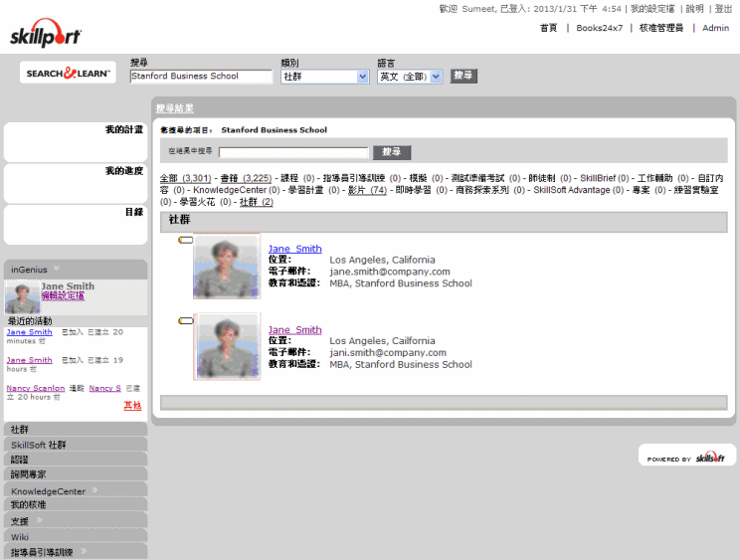The image size is (740, 560).
Task: Click the top search text field
Action: pyautogui.click(x=201, y=77)
